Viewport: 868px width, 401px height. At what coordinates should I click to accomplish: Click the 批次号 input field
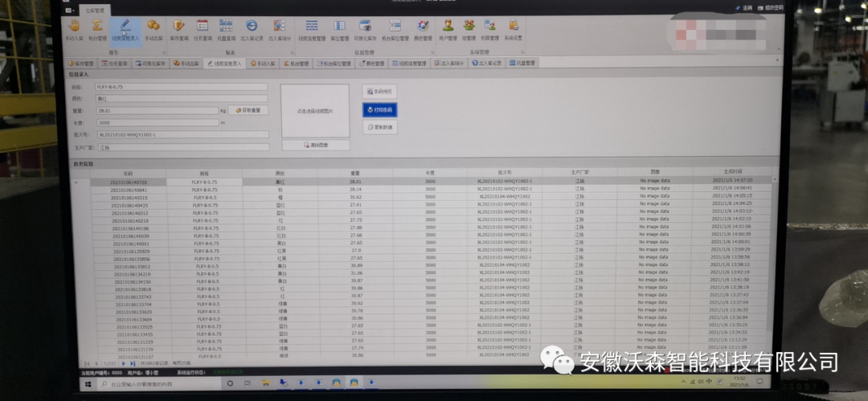pyautogui.click(x=182, y=135)
